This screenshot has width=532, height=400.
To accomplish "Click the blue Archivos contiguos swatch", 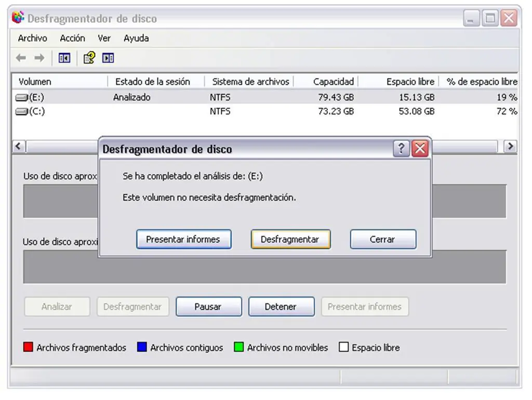I will pos(142,347).
